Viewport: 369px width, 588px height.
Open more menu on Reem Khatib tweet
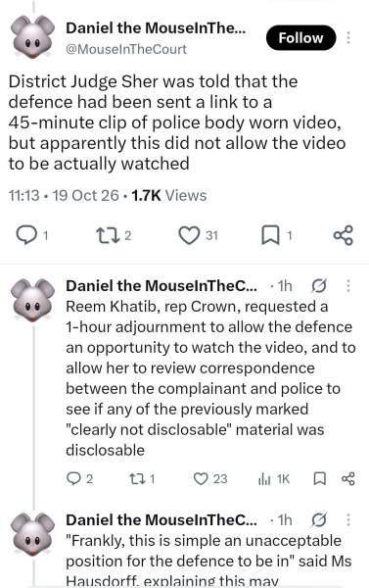(348, 286)
